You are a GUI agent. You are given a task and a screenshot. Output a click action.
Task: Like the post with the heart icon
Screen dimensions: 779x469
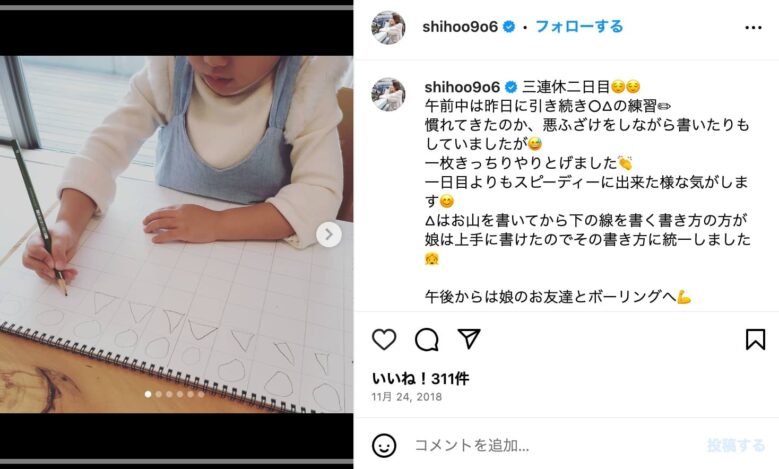384,340
